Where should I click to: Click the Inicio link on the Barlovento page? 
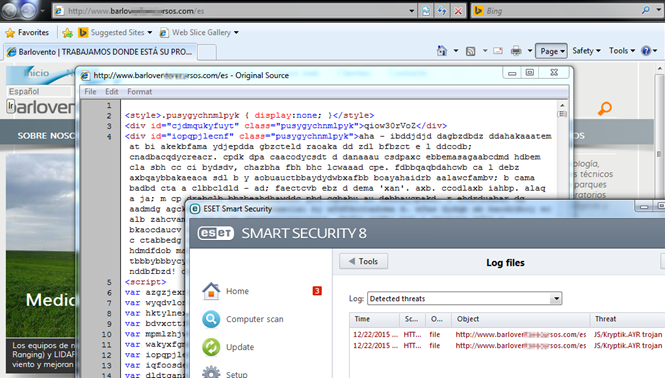[x=36, y=73]
